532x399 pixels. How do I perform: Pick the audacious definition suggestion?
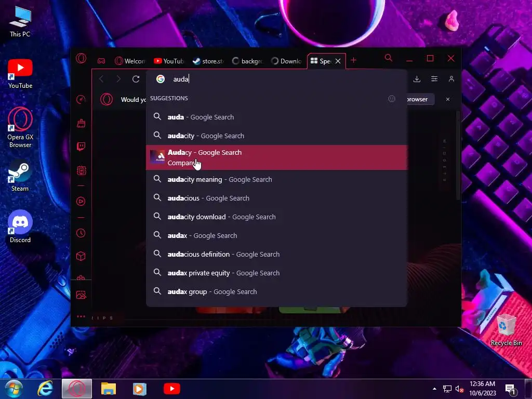tap(276, 254)
